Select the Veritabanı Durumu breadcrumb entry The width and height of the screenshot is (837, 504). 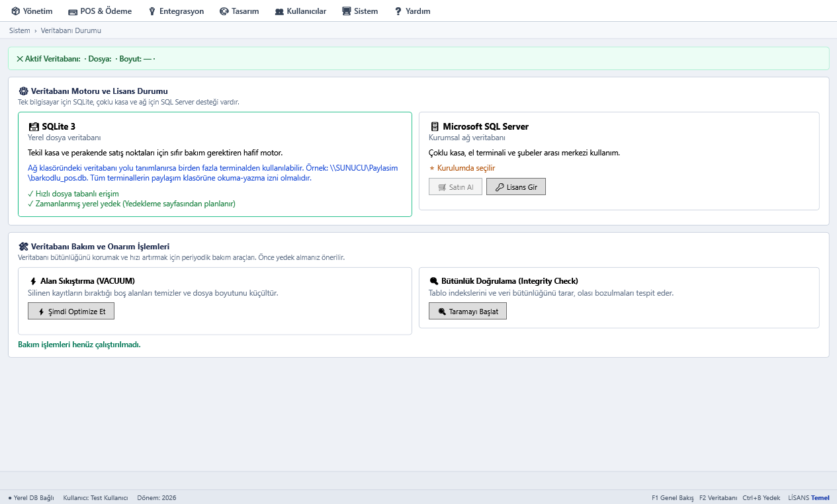(x=71, y=30)
